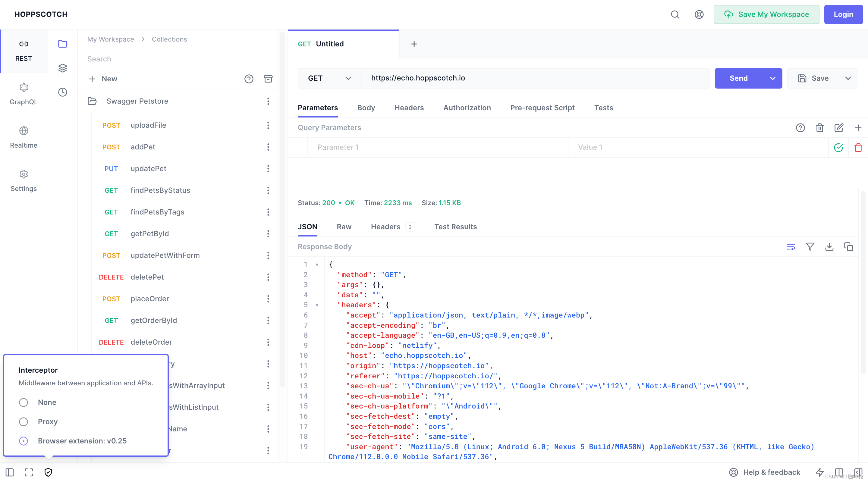Click Save My Workspace button
868x482 pixels.
(x=766, y=14)
